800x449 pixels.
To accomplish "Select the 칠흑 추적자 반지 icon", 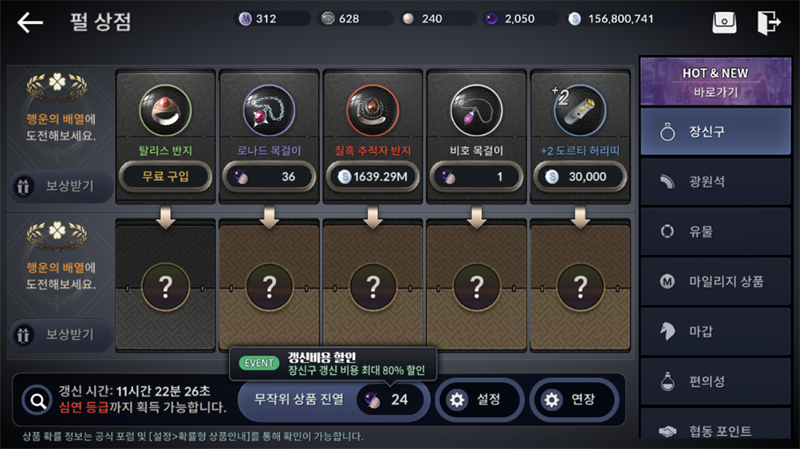I will [x=373, y=110].
